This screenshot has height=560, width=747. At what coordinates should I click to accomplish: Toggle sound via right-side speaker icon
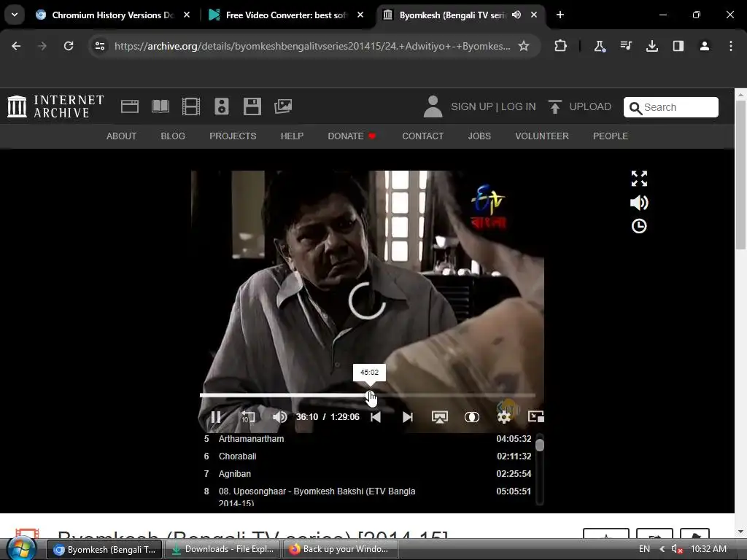tap(639, 203)
